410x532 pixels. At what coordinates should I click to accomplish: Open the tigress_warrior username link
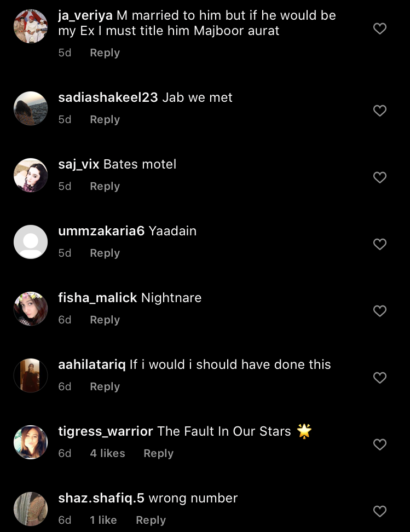tap(106, 431)
